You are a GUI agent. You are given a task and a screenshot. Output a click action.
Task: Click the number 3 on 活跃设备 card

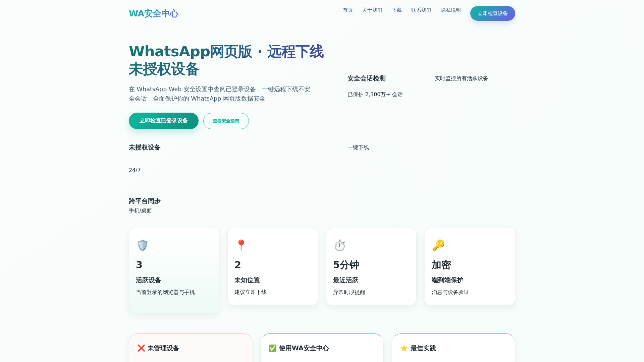(139, 265)
